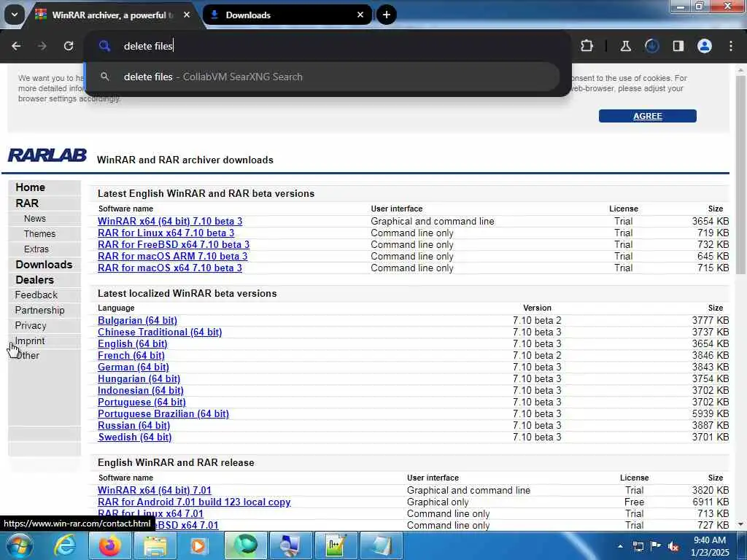Viewport: 747px width, 560px height.
Task: Download RAR for Linux x64 7.01
Action: coord(150,514)
